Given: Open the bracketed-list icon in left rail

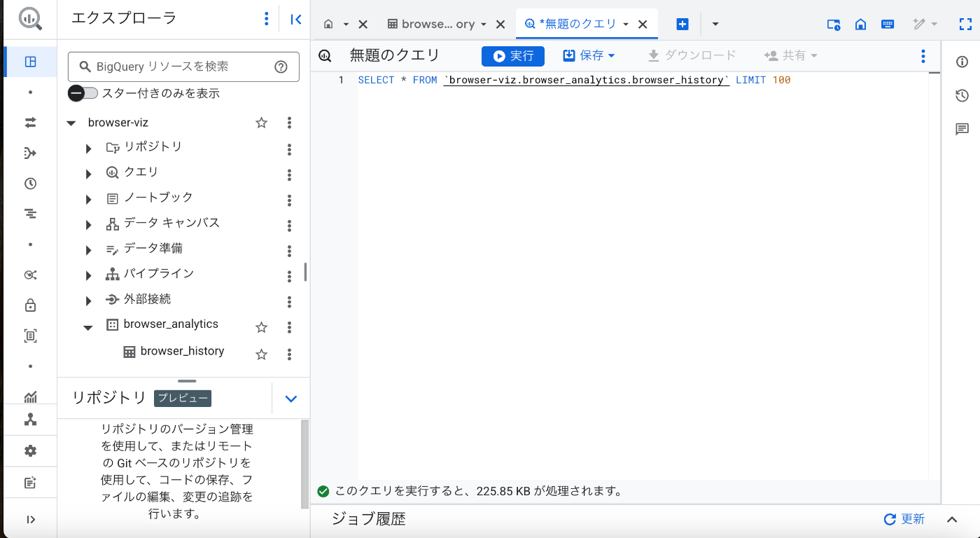Looking at the screenshot, I should point(30,336).
